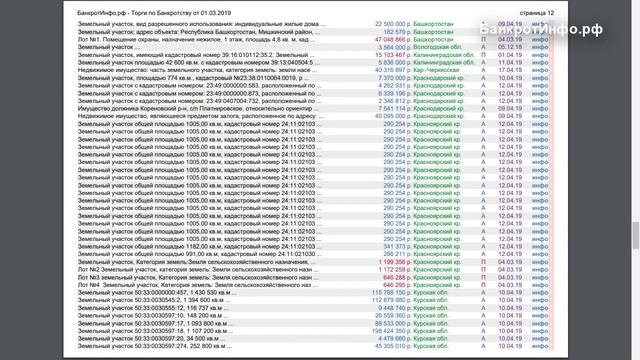Click the row 'Земельный участок 50:33:0030597:20, 34 500 кв.м'
Screen dimensions: 640x360
point(151,339)
